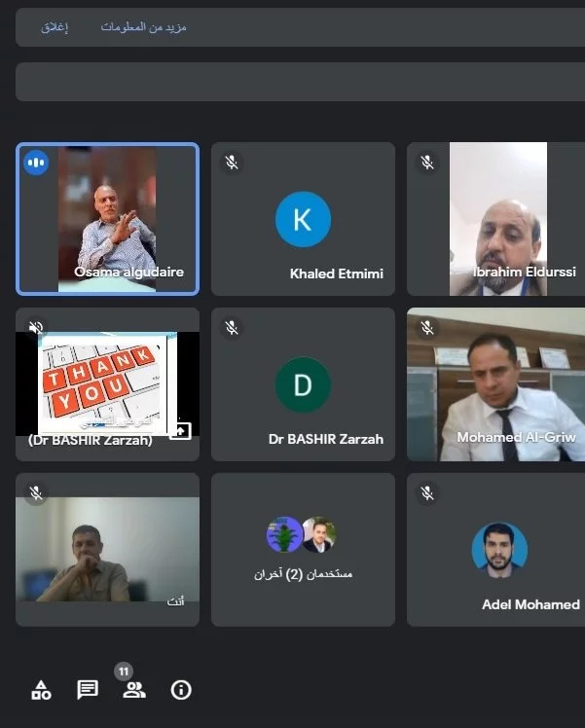585x728 pixels.
Task: Open meeting details info icon
Action: [181, 690]
